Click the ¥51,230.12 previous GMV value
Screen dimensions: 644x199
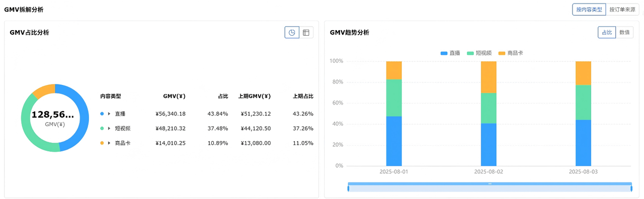[x=256, y=114]
